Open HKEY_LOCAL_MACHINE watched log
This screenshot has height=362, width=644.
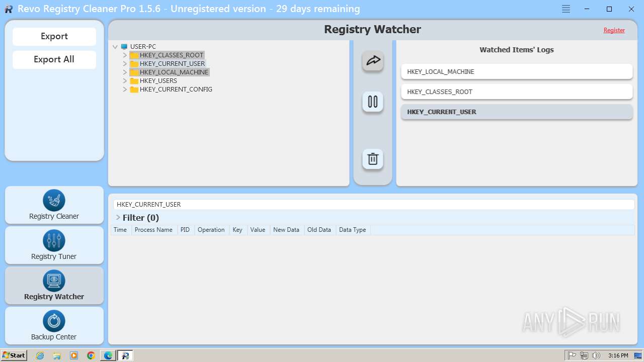click(x=517, y=71)
